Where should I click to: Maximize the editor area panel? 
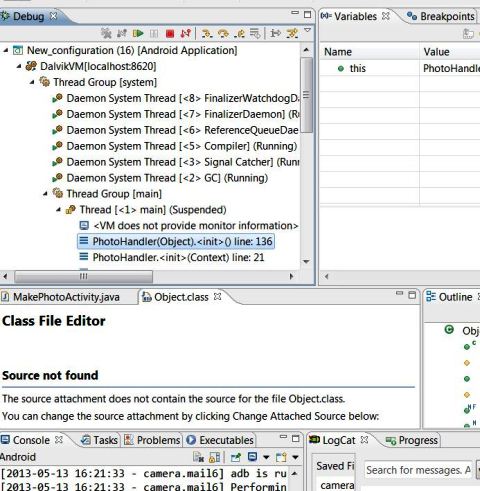tap(412, 295)
